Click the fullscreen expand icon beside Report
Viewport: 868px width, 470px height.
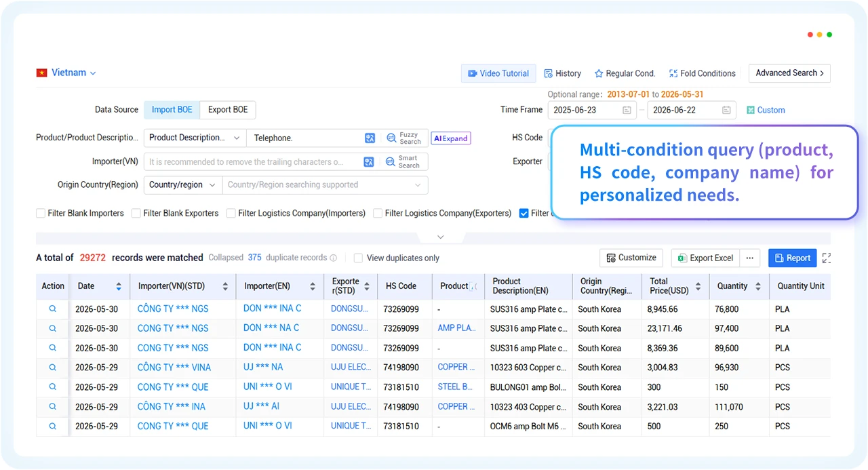click(x=826, y=258)
